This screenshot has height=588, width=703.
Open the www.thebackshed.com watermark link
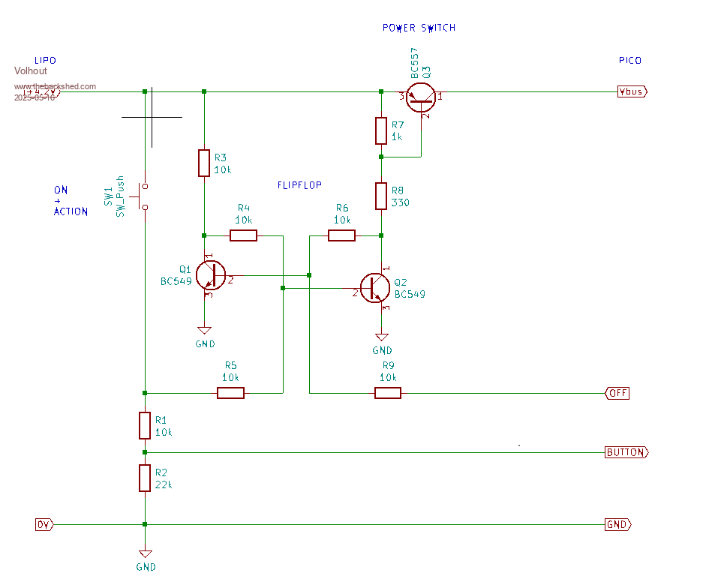coord(55,86)
